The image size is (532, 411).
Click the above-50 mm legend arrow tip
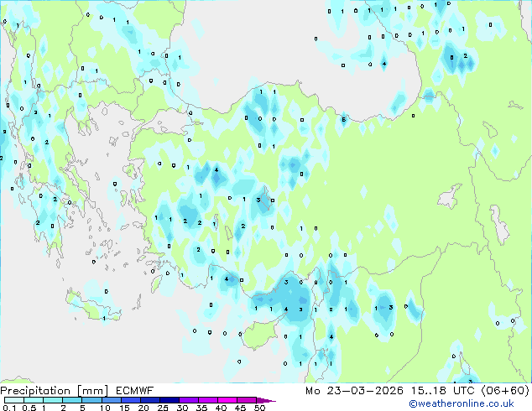point(266,400)
